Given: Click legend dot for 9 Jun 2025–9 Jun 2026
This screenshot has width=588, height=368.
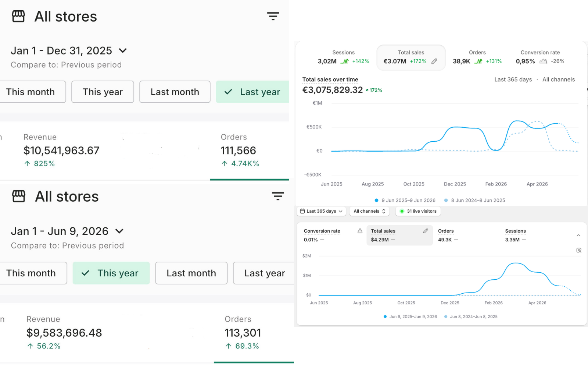Looking at the screenshot, I should tap(376, 201).
